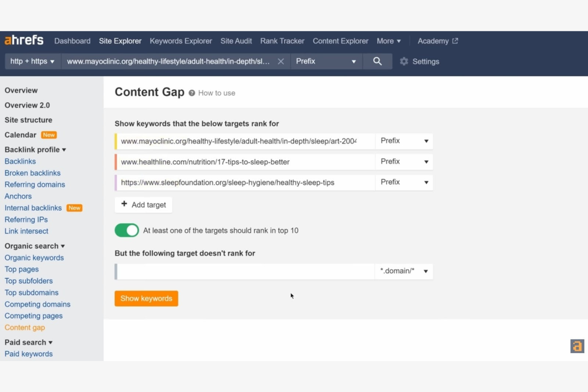
Task: Click the empty 'doesn't rank for' field
Action: [246, 271]
